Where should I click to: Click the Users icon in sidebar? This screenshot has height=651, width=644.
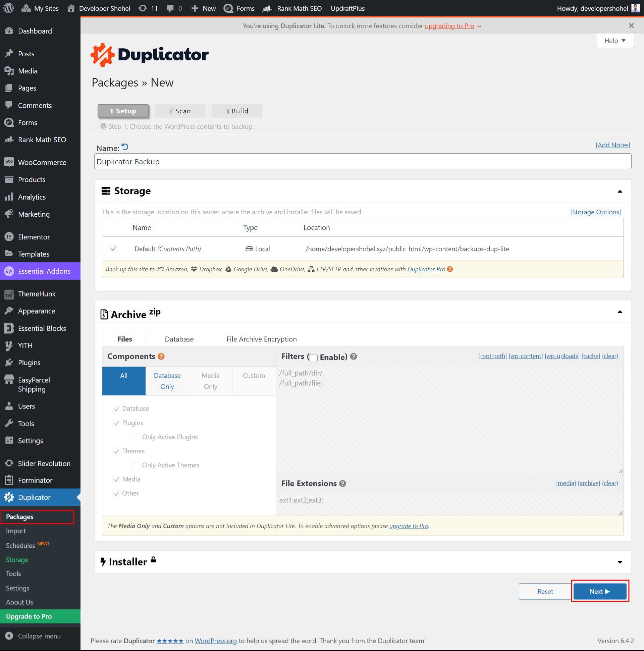coord(9,406)
